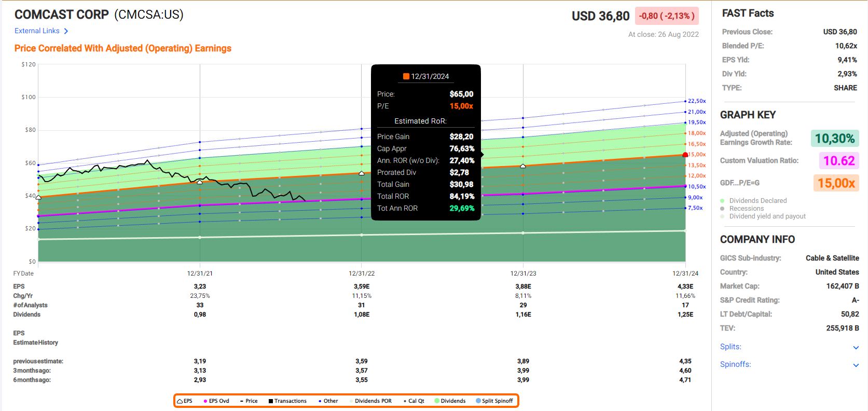The width and height of the screenshot is (868, 411).
Task: Expand the Splits section
Action: click(x=856, y=347)
